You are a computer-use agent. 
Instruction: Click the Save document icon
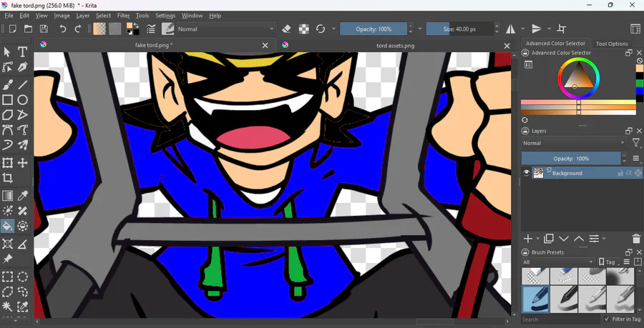[44, 29]
